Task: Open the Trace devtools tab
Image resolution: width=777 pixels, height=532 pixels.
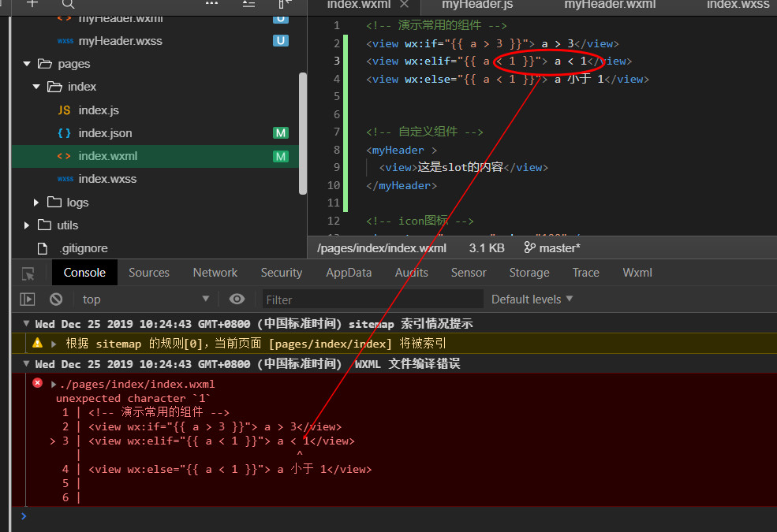Action: (586, 273)
